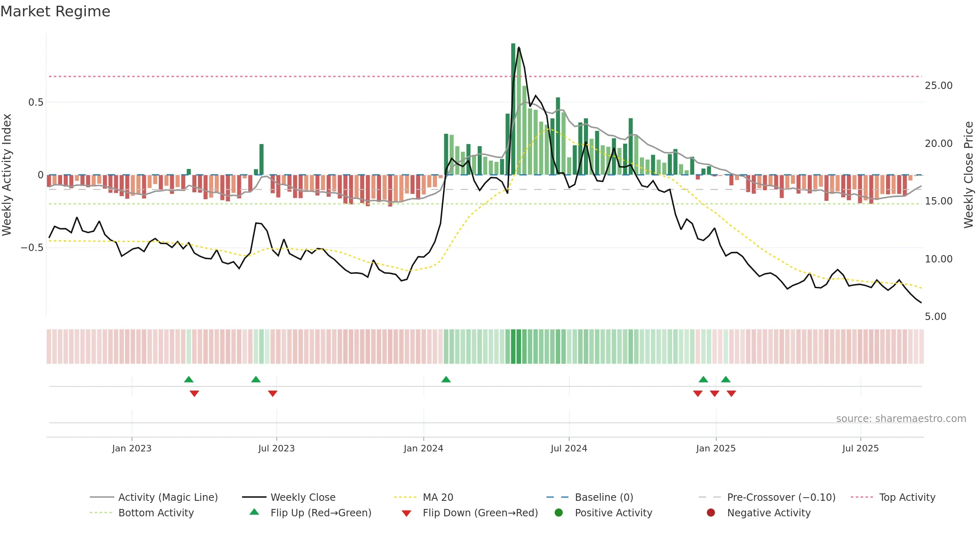Click Jan 2024 x-axis label
The image size is (980, 551).
(x=423, y=449)
